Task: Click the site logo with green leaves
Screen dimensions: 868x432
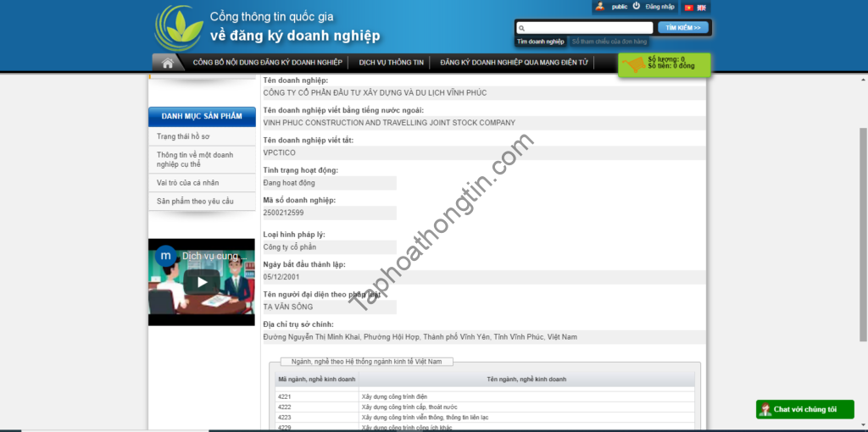Action: pos(178,28)
